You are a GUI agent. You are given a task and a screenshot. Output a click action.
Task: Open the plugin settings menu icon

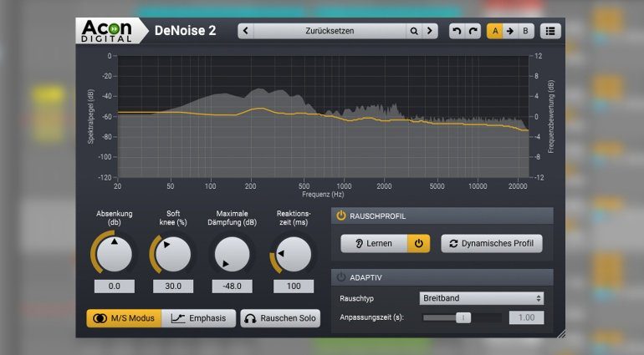(x=550, y=31)
